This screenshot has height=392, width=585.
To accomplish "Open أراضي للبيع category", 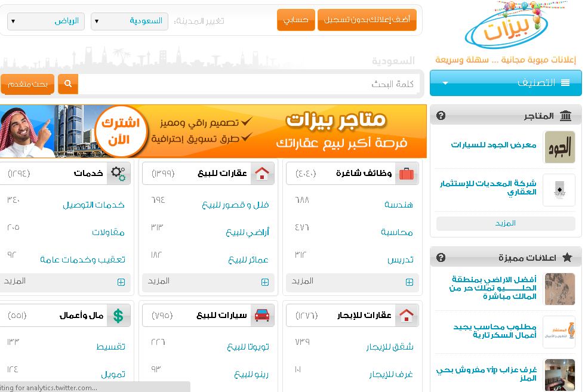I will click(247, 232).
